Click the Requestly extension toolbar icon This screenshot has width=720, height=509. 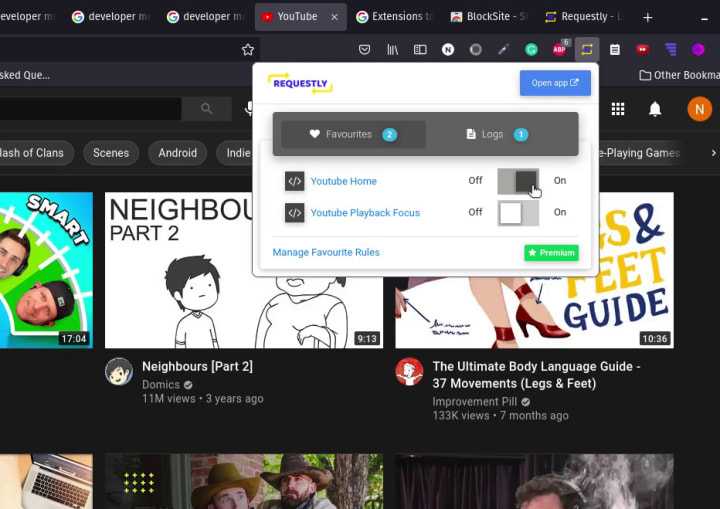(x=587, y=49)
